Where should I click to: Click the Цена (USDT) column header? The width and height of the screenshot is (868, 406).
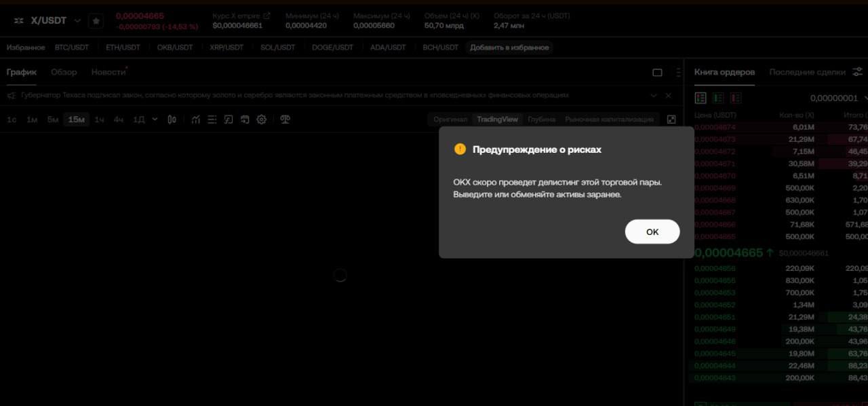click(x=715, y=115)
